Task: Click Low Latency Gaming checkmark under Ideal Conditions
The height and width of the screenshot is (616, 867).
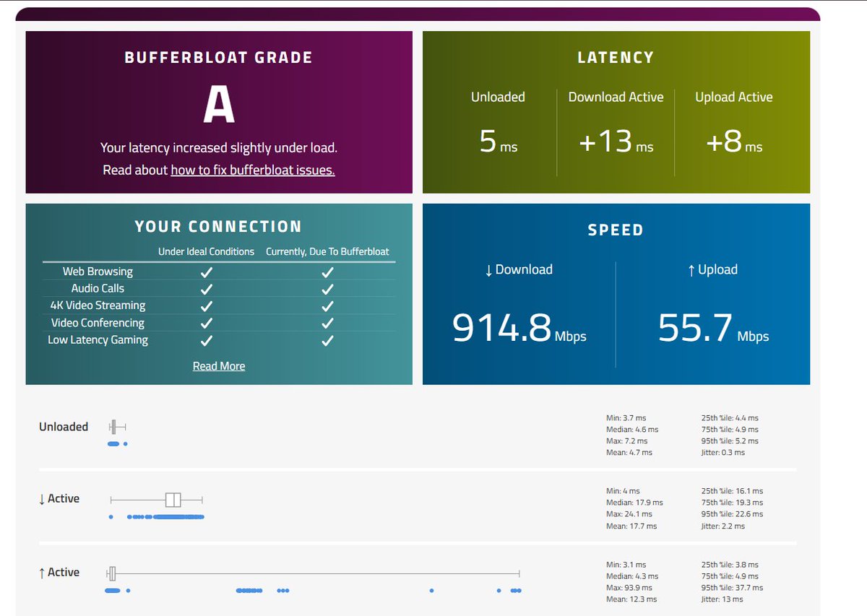Action: click(207, 340)
